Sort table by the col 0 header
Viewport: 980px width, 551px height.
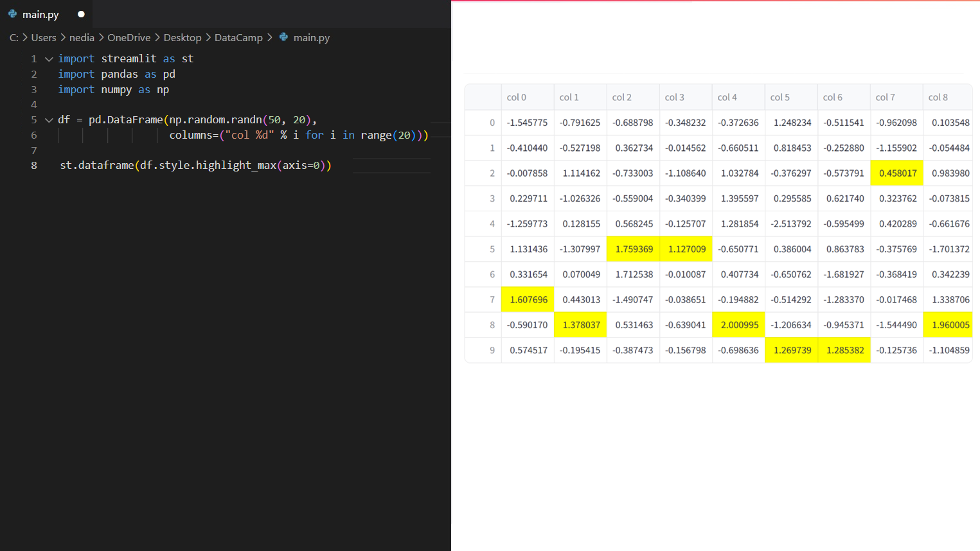pyautogui.click(x=516, y=98)
